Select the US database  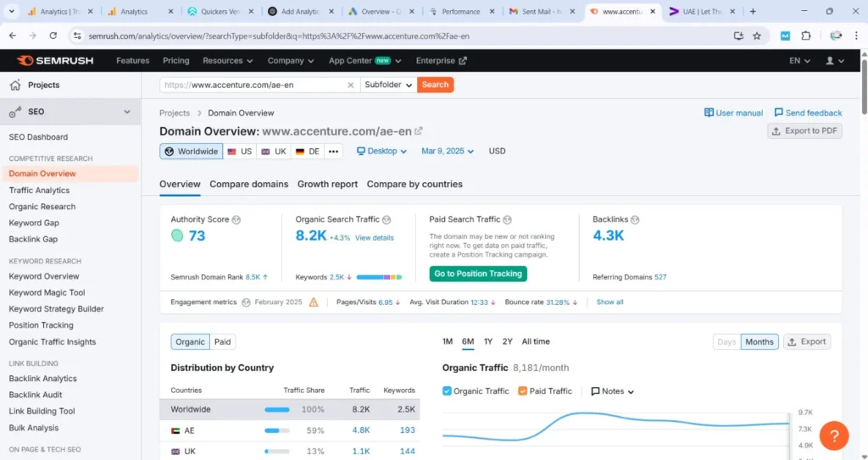click(239, 151)
